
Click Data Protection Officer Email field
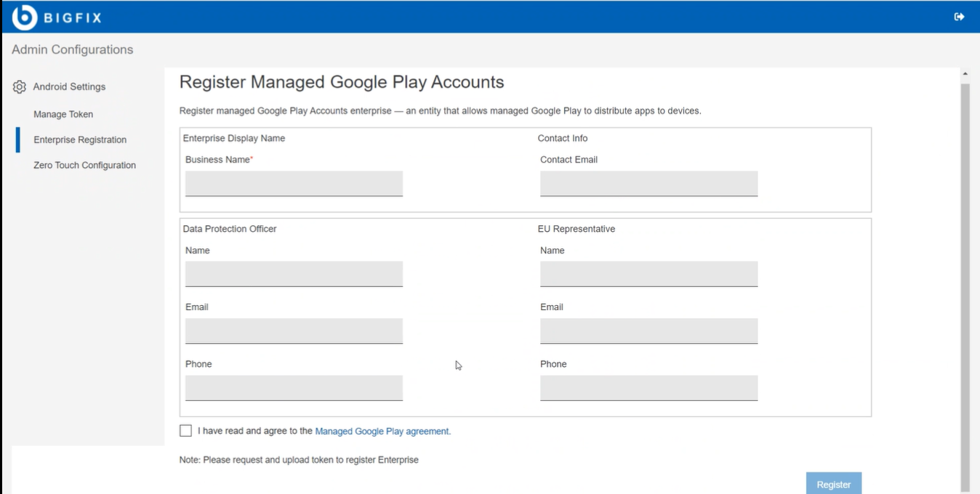294,331
